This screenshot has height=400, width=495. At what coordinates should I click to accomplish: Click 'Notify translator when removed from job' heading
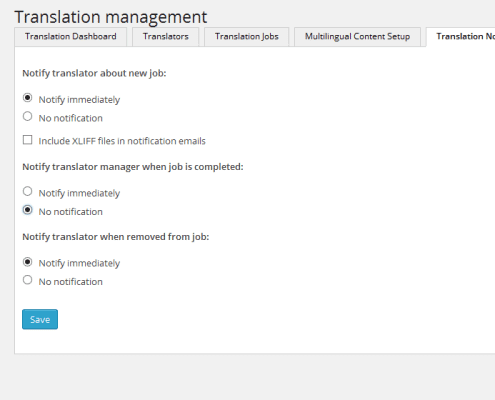[116, 237]
